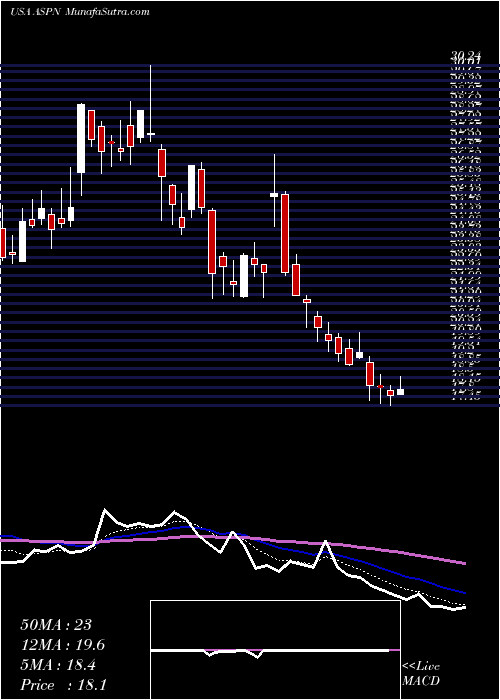
Task: Click the <<Live MACD label
Action: 421,674
